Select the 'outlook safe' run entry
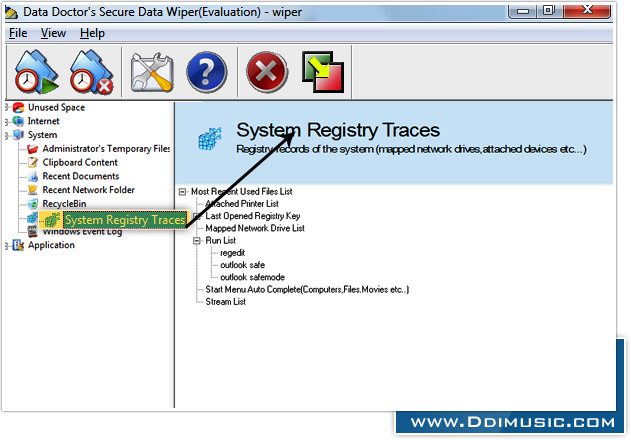 coord(242,265)
